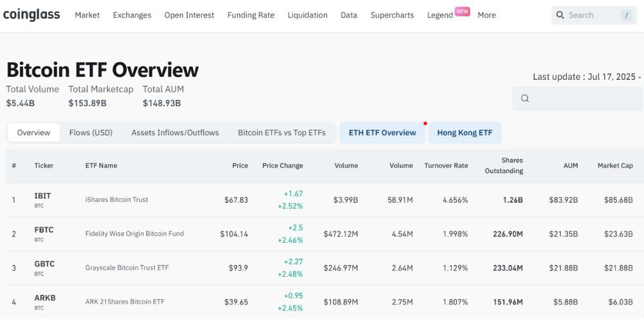Select the Assets Inflows/Outflows tab
The height and width of the screenshot is (320, 644).
175,133
